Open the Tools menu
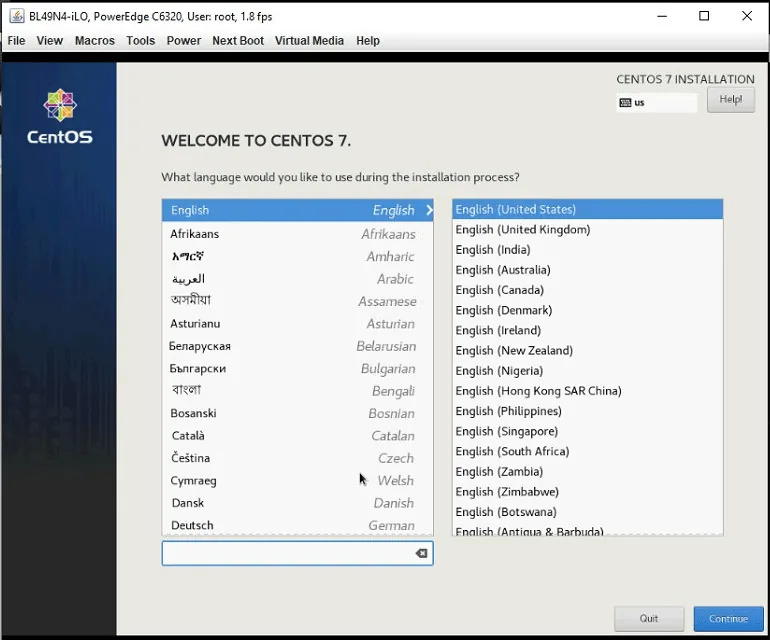This screenshot has height=640, width=770. point(140,41)
